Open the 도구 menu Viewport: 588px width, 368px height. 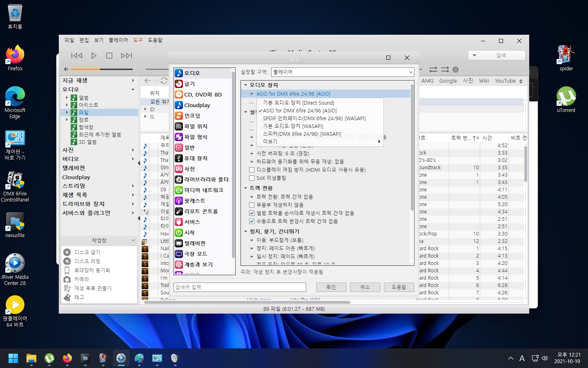click(138, 40)
